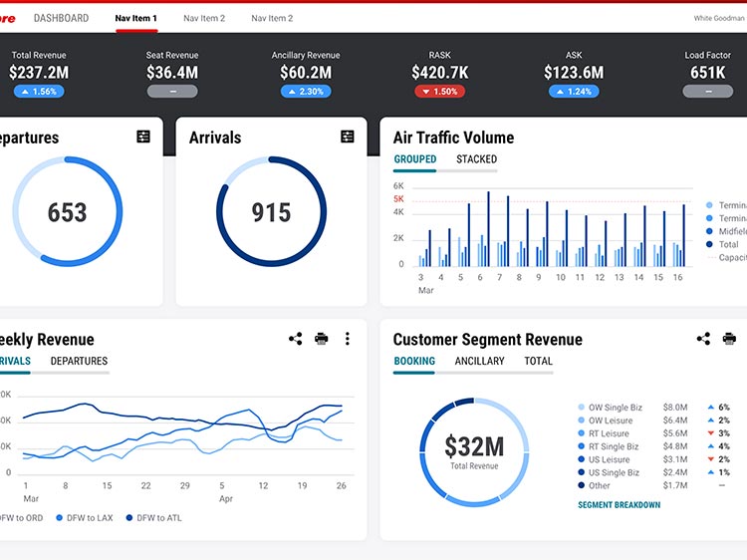This screenshot has width=747, height=560.
Task: Click the Total Revenue 1.56% change badge
Action: [40, 92]
